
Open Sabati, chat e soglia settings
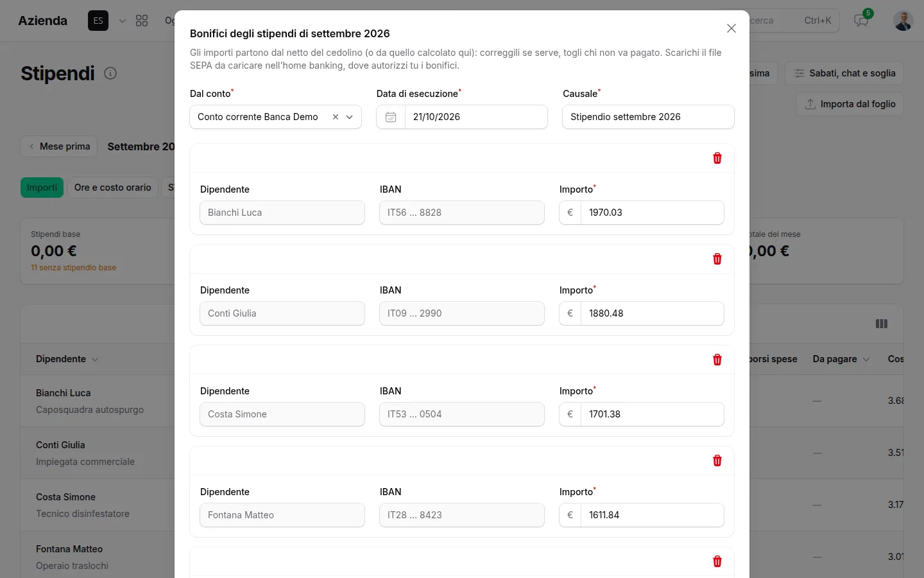(844, 73)
